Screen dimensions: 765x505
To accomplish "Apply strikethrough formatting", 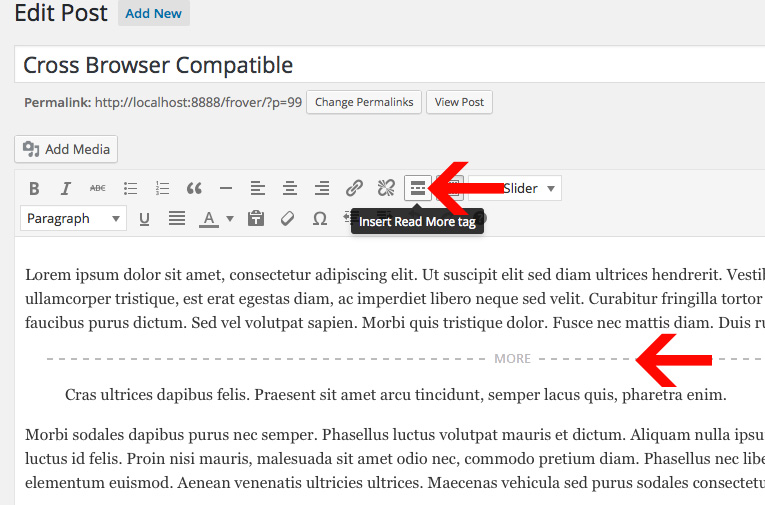I will 98,188.
